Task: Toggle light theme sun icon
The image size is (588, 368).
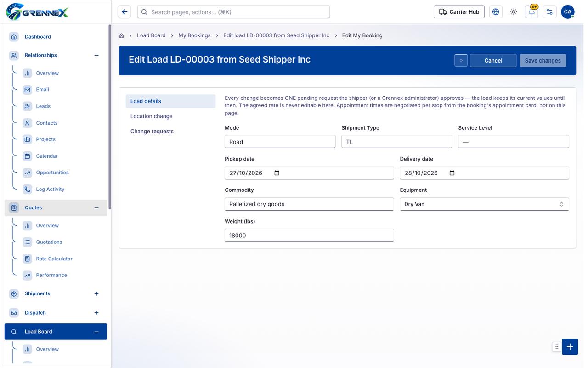Action: [x=514, y=12]
